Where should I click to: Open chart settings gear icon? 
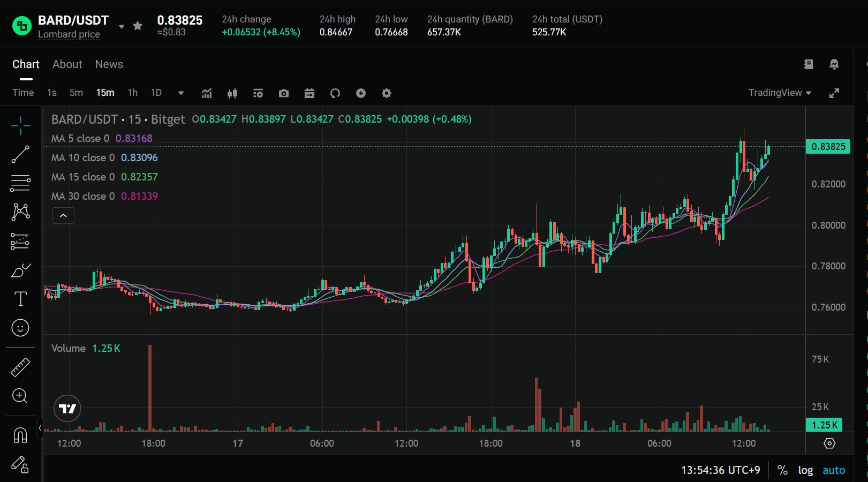pyautogui.click(x=387, y=93)
